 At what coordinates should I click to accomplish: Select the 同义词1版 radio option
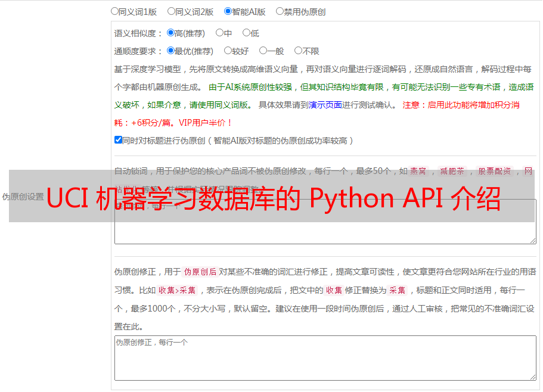point(115,11)
